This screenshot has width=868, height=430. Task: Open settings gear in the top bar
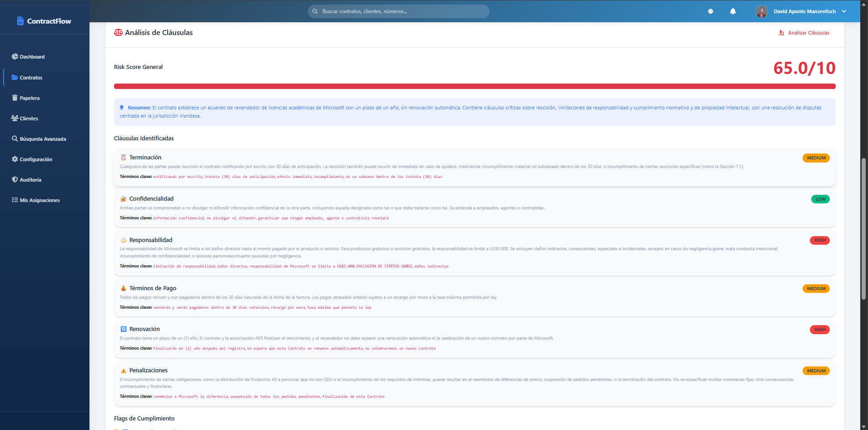[x=710, y=11]
